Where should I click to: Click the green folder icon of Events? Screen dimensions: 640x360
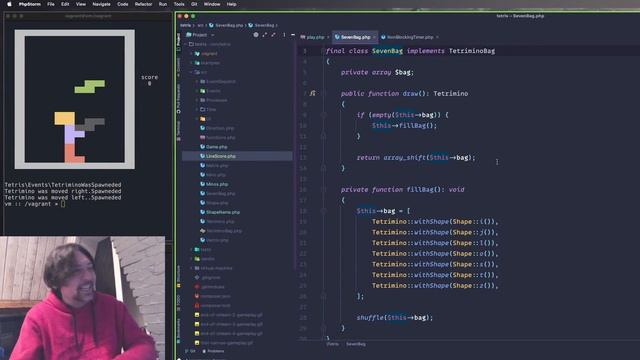pos(202,91)
